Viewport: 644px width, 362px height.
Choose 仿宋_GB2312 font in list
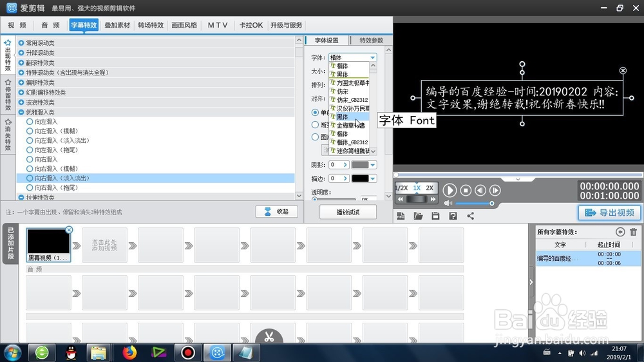349,100
